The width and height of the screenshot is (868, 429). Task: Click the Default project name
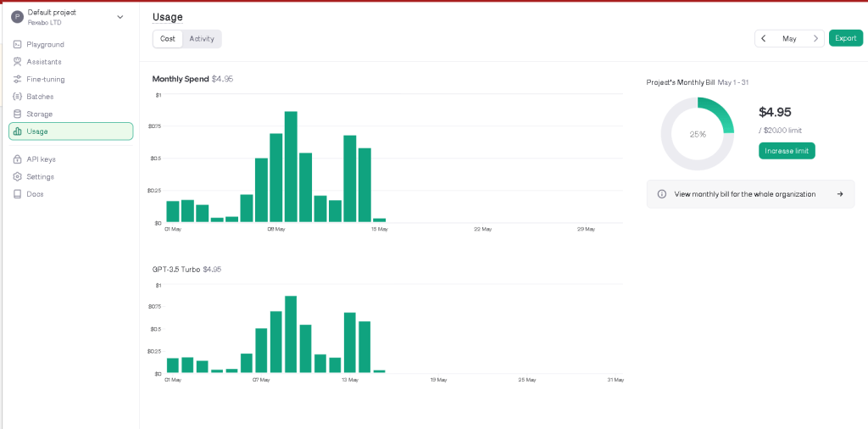(52, 12)
